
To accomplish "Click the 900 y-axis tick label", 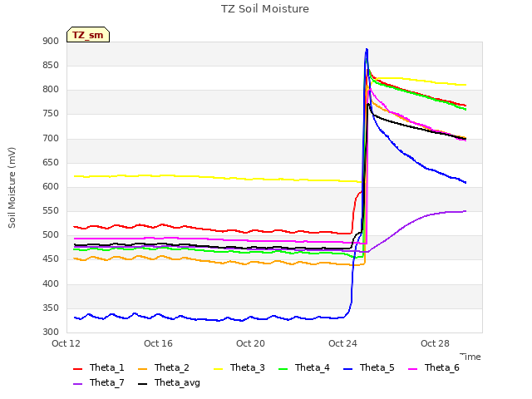I will click(x=51, y=41).
